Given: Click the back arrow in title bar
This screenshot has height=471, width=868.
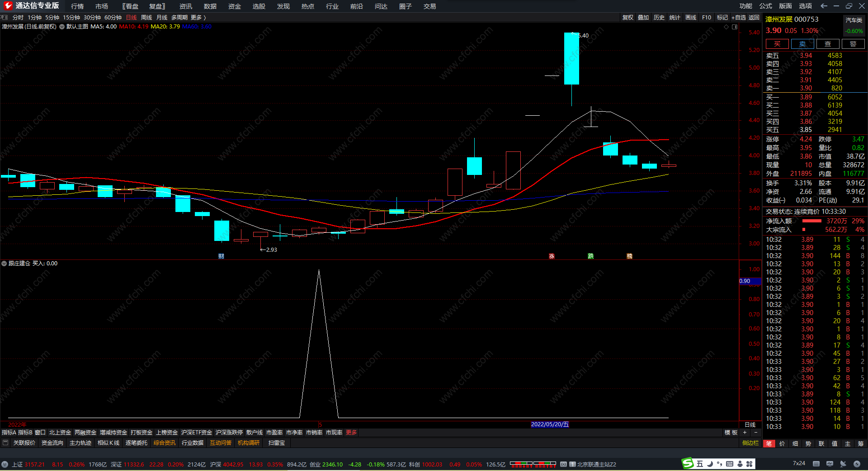Looking at the screenshot, I should point(824,6).
